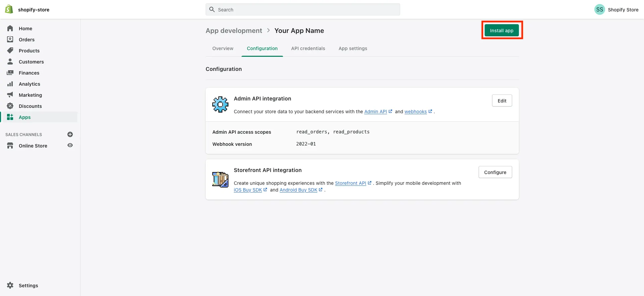Open Analytics via the bar chart icon
Screen dimensions: 644x296
[10, 84]
